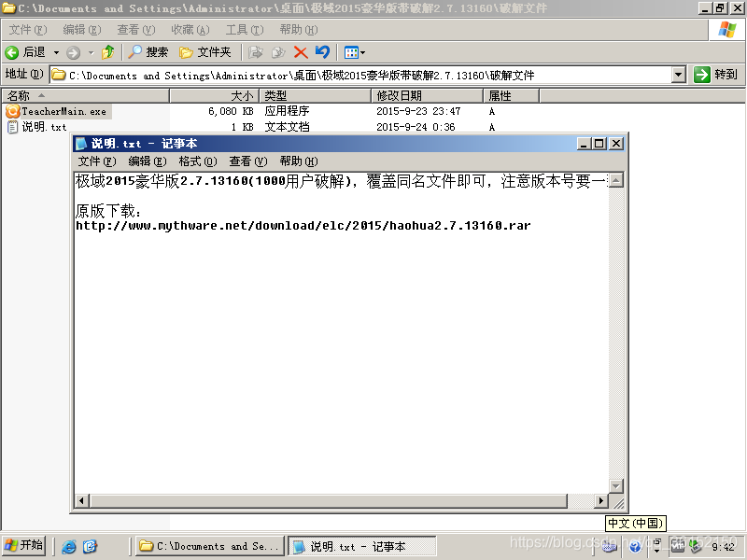Open Notepad's 格式(O) format menu

pos(198,161)
